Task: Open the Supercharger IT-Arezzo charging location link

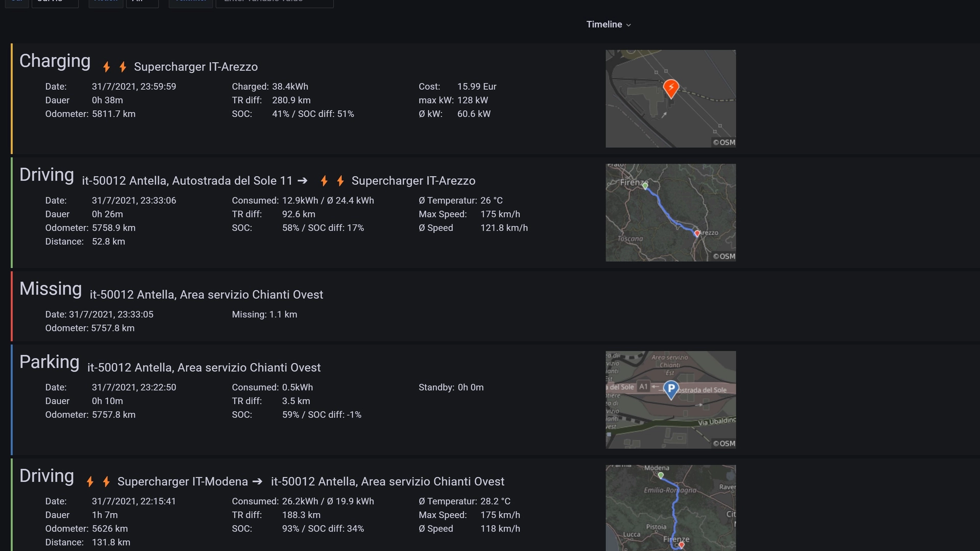Action: point(195,67)
